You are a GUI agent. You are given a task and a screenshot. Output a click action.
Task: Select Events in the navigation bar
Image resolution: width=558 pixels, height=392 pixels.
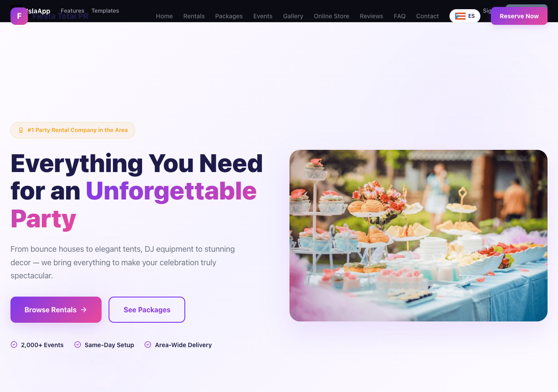click(x=263, y=16)
